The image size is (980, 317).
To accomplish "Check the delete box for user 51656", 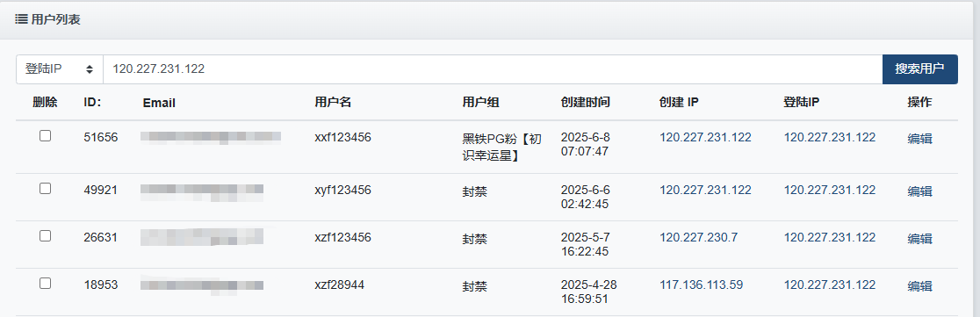I will coord(45,136).
